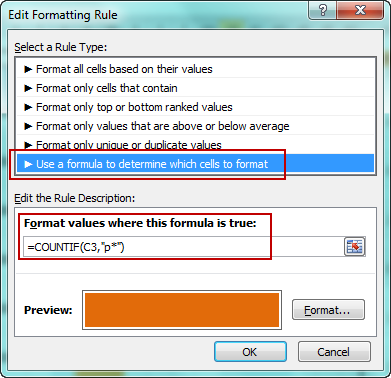Screen dimensions: 391x378
Task: Confirm the rule with OK
Action: pyautogui.click(x=250, y=352)
